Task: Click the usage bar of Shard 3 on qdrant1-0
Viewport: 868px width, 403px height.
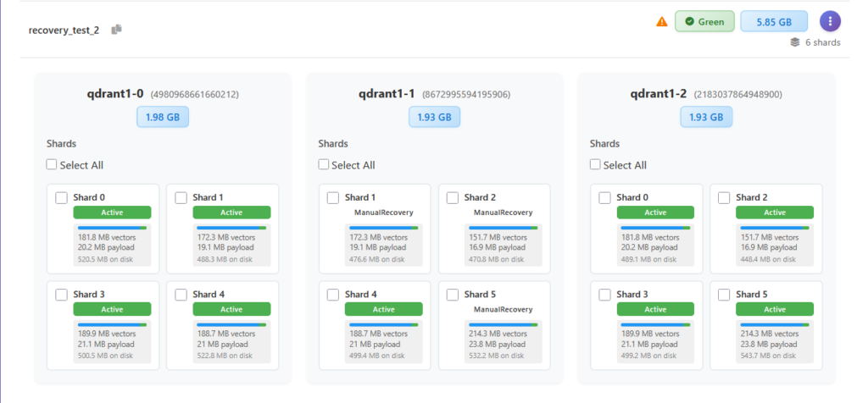Action: click(x=112, y=324)
